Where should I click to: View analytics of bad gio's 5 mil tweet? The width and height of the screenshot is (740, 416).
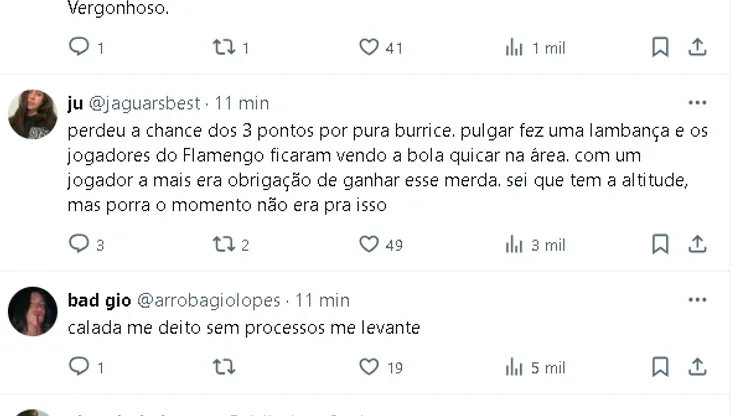[515, 367]
